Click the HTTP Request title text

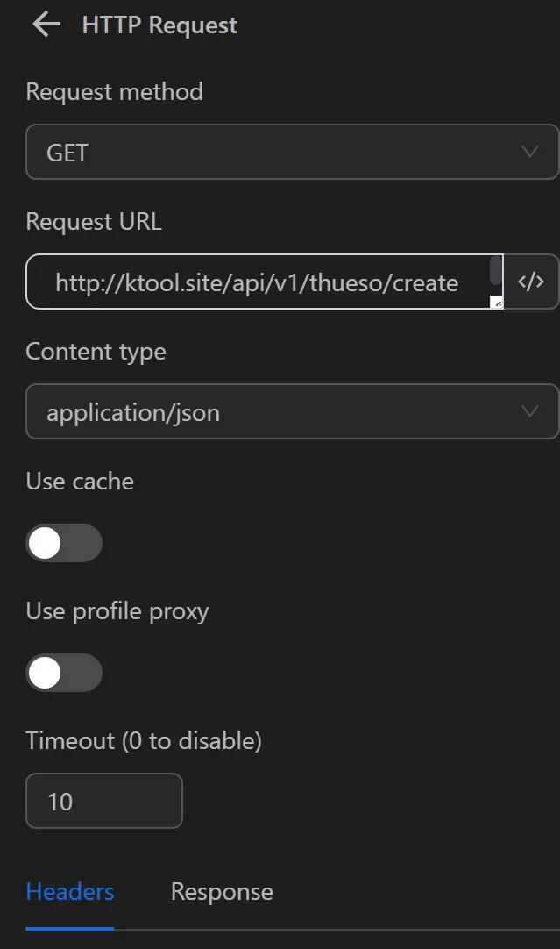pos(159,25)
